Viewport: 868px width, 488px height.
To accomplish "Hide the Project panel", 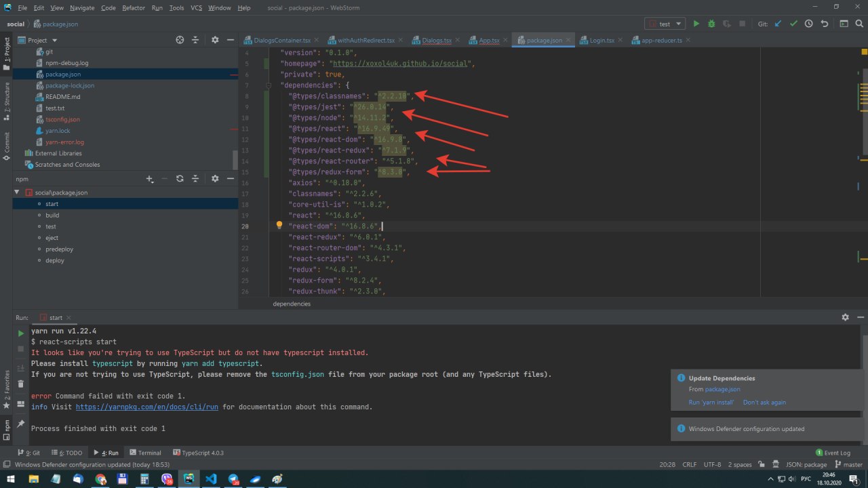I will click(x=231, y=40).
